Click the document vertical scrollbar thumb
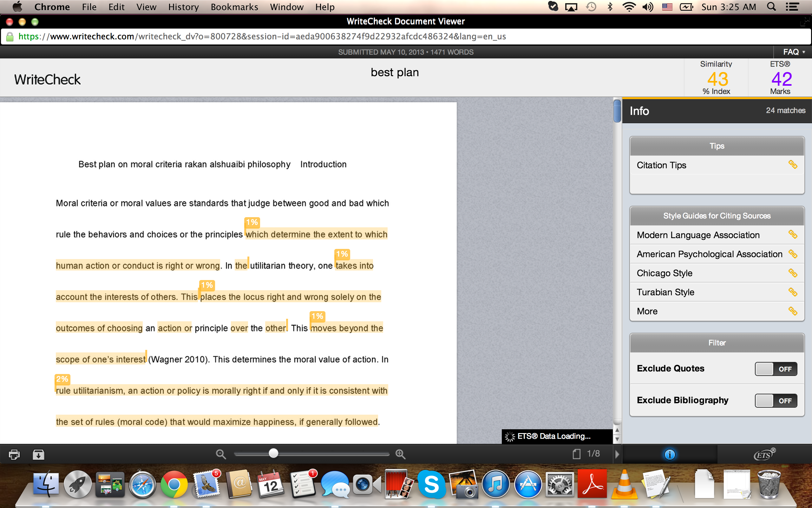Screen dimensions: 812x508 (x=617, y=110)
